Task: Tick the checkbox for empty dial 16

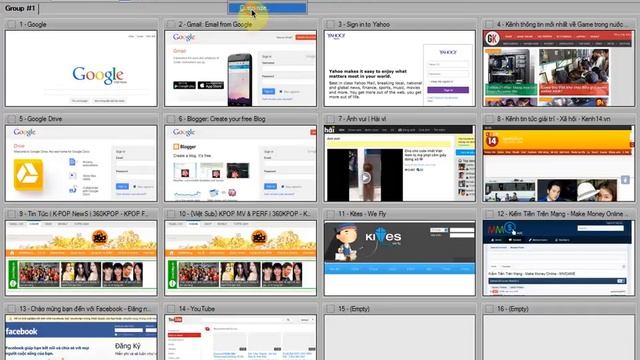Action: click(x=489, y=309)
